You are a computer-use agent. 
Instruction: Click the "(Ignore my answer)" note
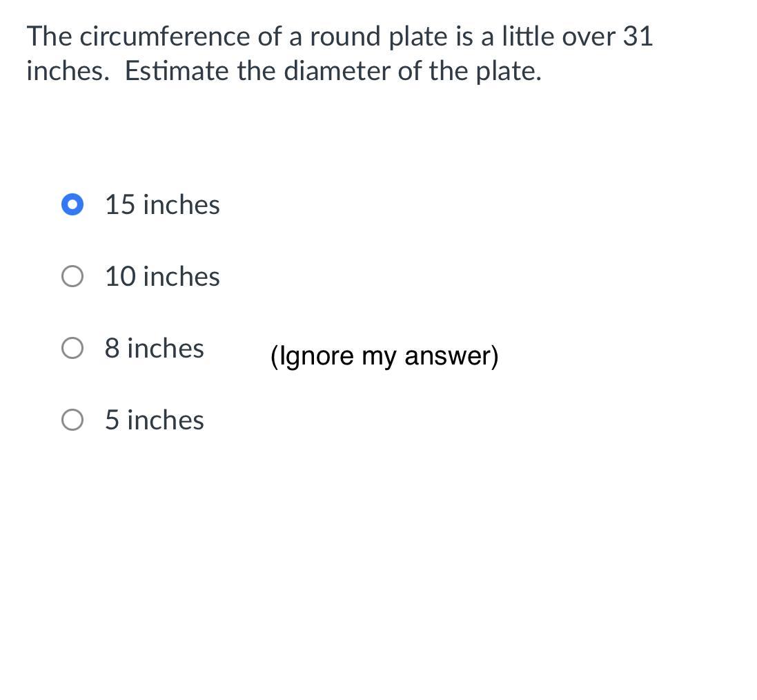point(384,356)
